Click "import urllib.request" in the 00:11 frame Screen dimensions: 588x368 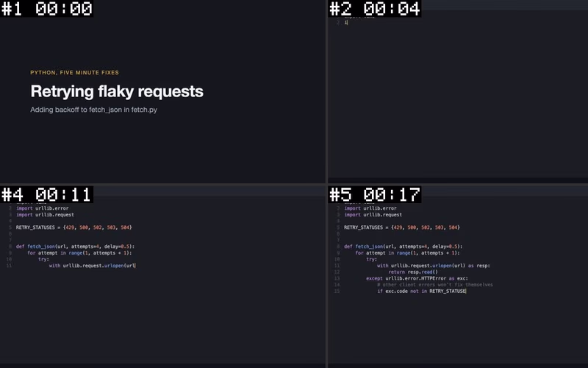tap(45, 215)
